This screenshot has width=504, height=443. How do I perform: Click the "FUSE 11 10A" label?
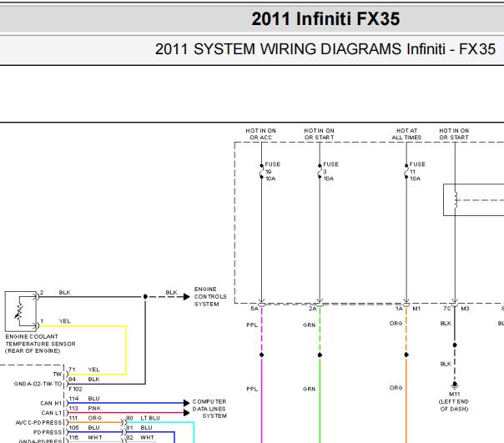click(417, 171)
